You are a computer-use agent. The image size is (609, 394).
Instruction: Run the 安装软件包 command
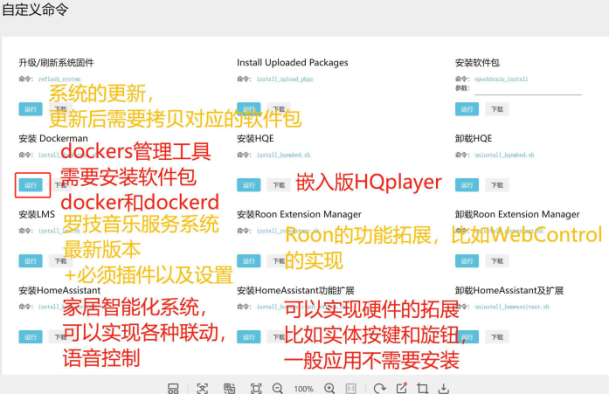467,109
